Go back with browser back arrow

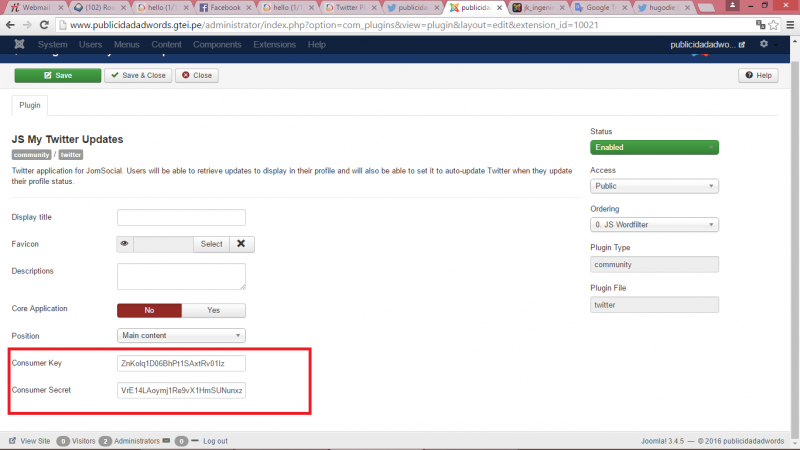(10, 24)
